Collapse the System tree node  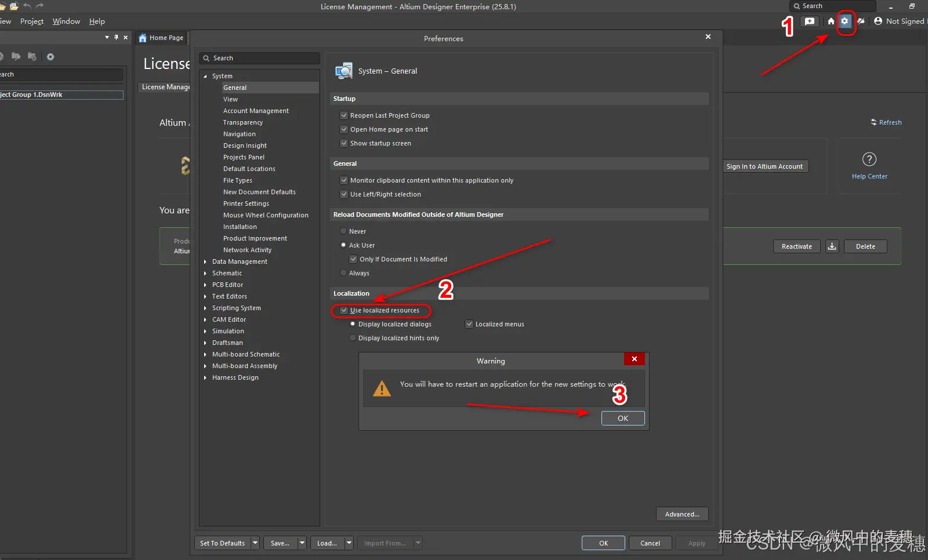[205, 76]
